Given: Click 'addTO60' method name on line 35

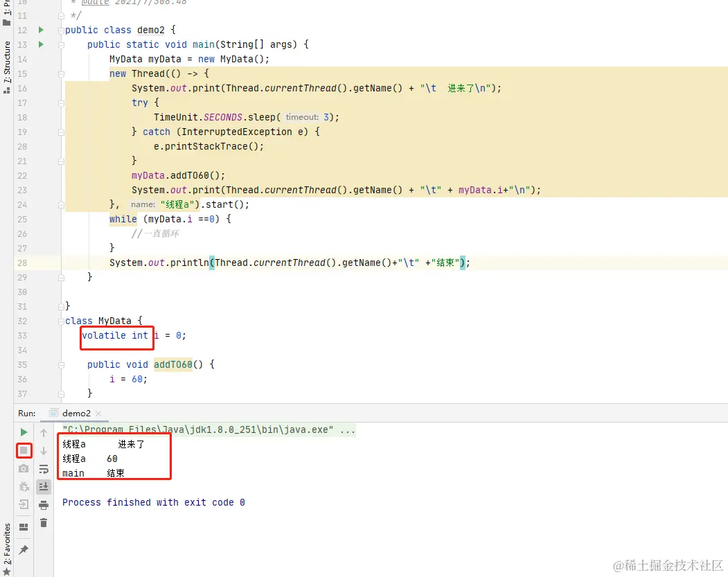Looking at the screenshot, I should pyautogui.click(x=172, y=364).
